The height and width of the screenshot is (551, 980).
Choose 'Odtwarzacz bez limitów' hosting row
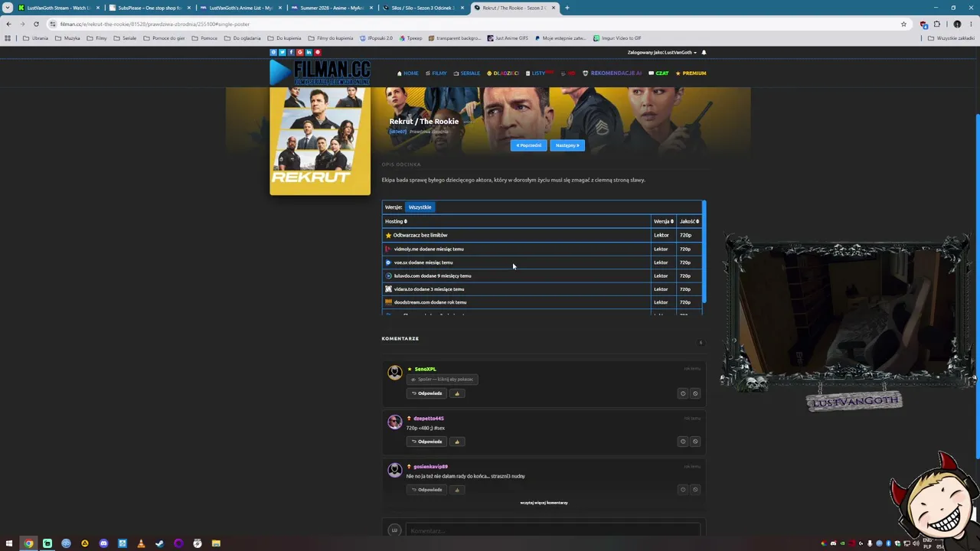coord(542,235)
